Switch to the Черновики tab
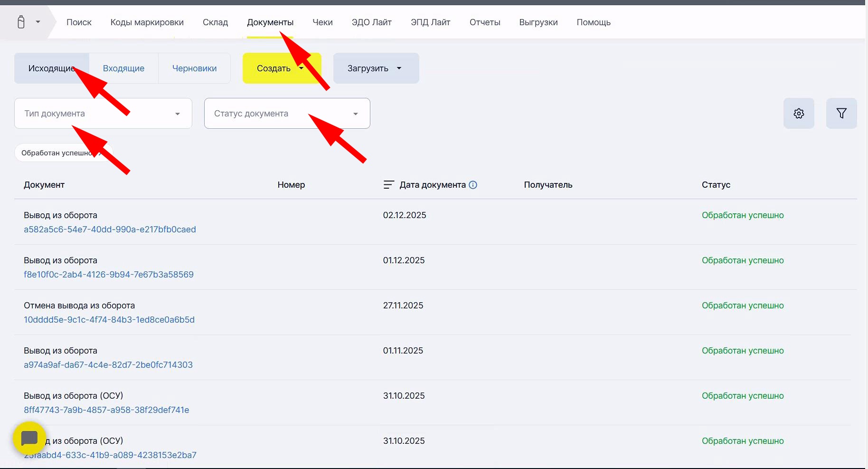Screen dimensions: 868x469 194,68
